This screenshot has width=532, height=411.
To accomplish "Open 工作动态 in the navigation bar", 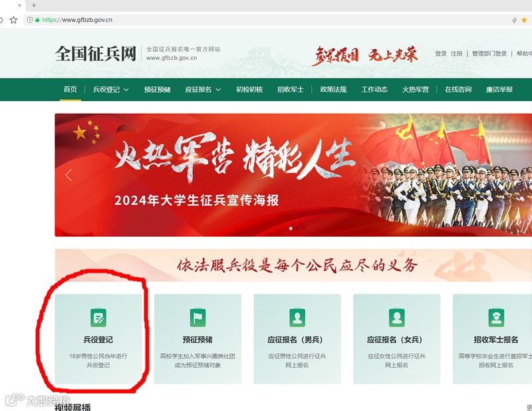I will pos(374,90).
